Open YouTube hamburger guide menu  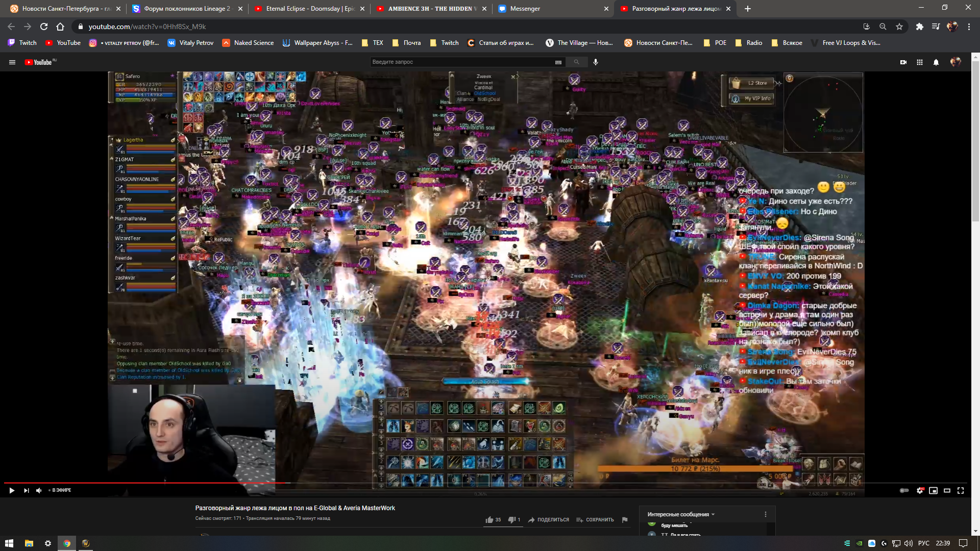tap(12, 62)
